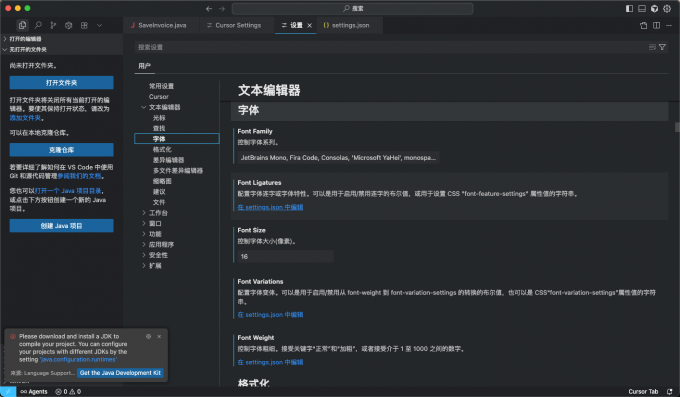This screenshot has height=397, width=680.
Task: Click the 克隆仓库 button
Action: tap(62, 150)
